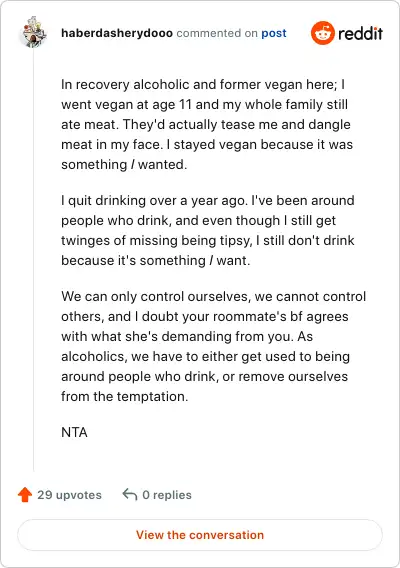
Task: Open haberdasherydooo's avatar image
Action: [33, 32]
